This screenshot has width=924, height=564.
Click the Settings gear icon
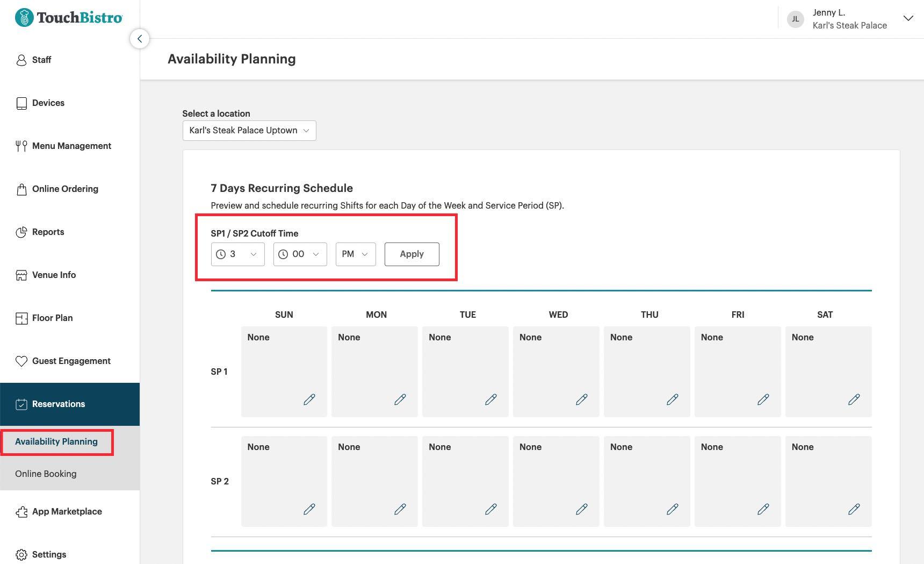[21, 554]
